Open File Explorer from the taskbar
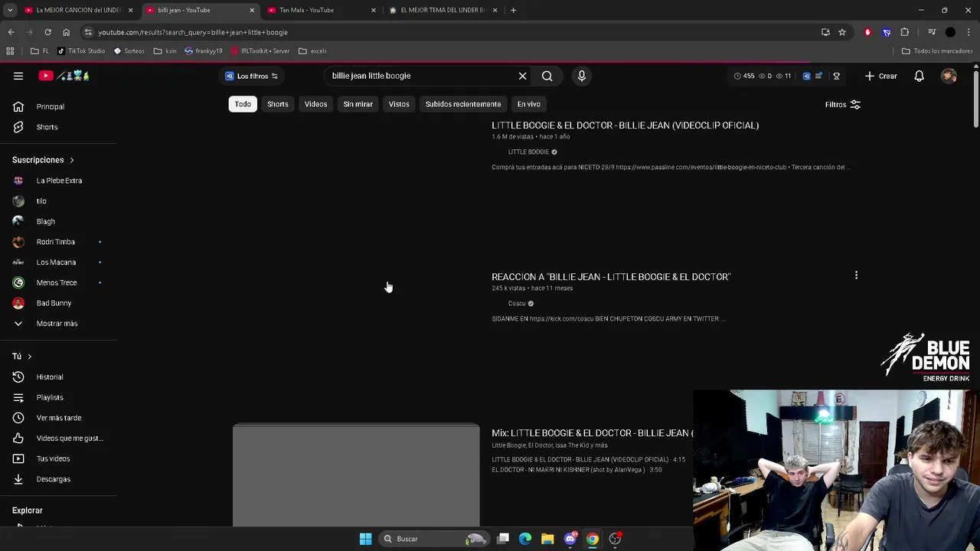The height and width of the screenshot is (551, 980). point(547,539)
